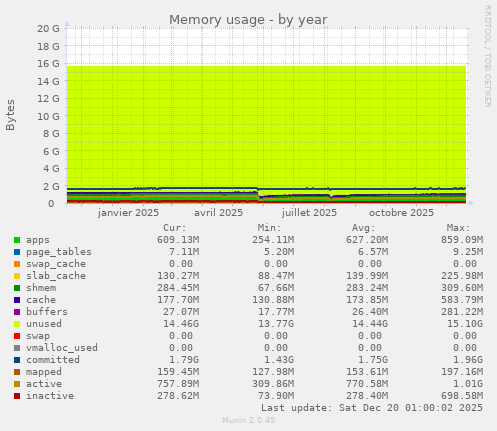Click mapped average value 153.61M
497x431 pixels.
pyautogui.click(x=367, y=372)
